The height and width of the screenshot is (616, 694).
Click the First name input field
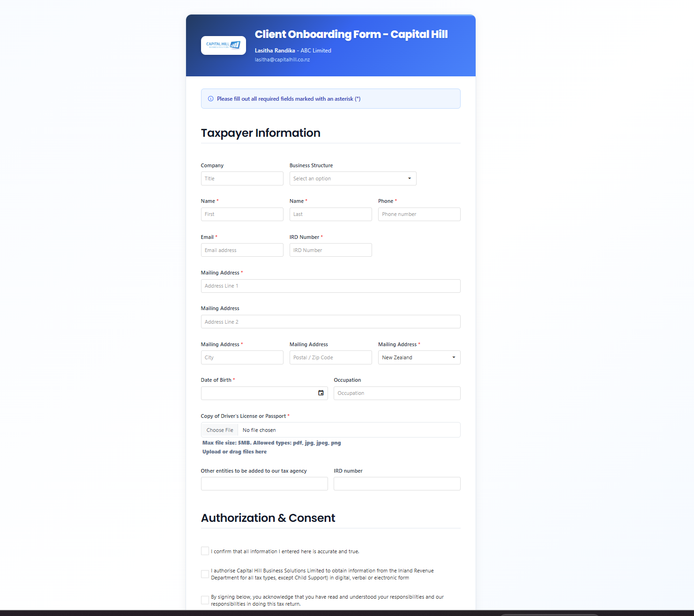pos(242,214)
